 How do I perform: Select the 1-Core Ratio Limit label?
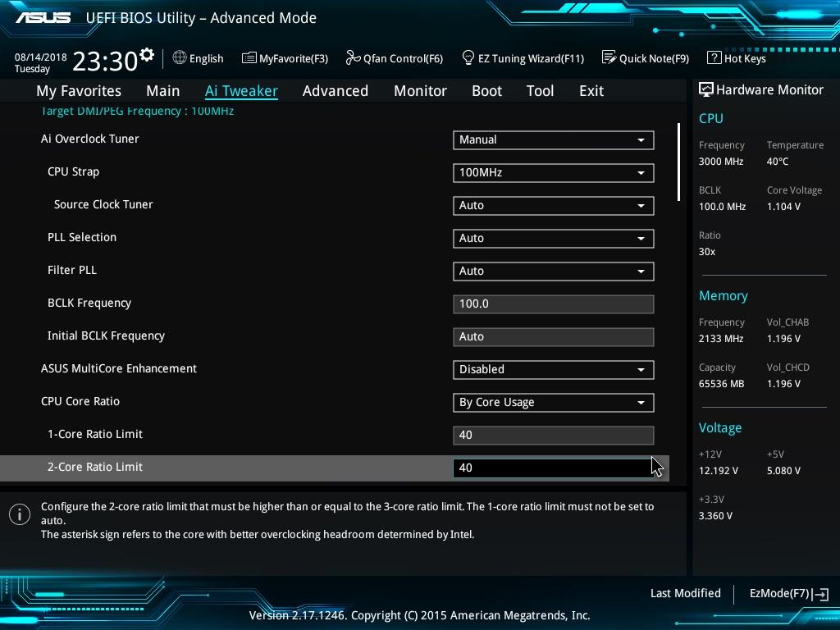click(95, 435)
